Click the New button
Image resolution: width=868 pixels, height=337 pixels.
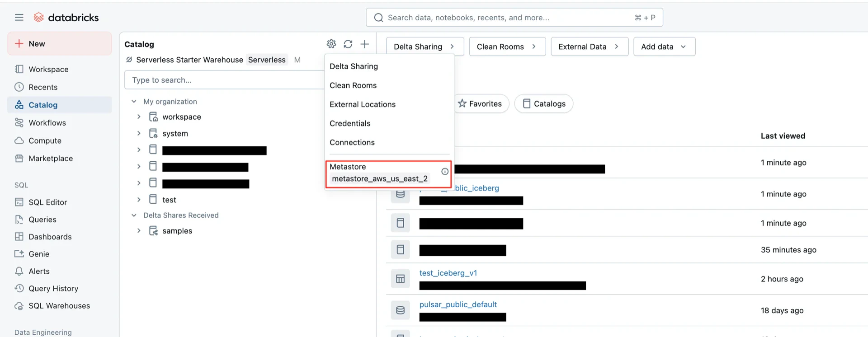pyautogui.click(x=60, y=43)
